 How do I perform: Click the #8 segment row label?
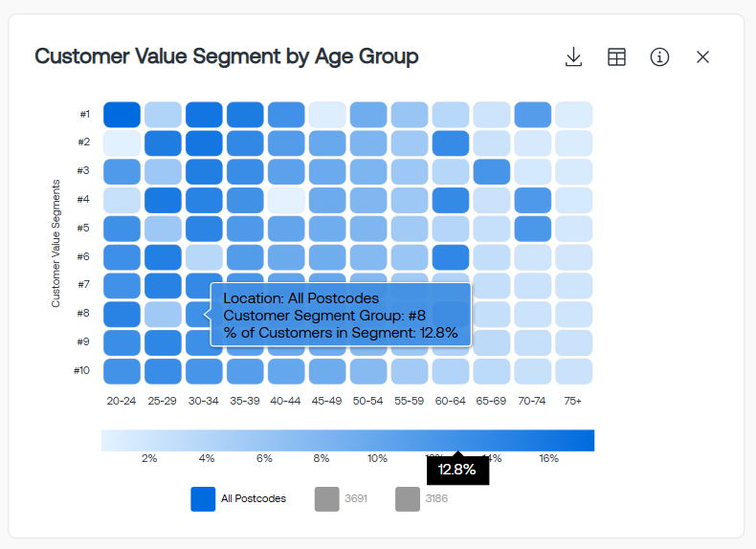83,314
